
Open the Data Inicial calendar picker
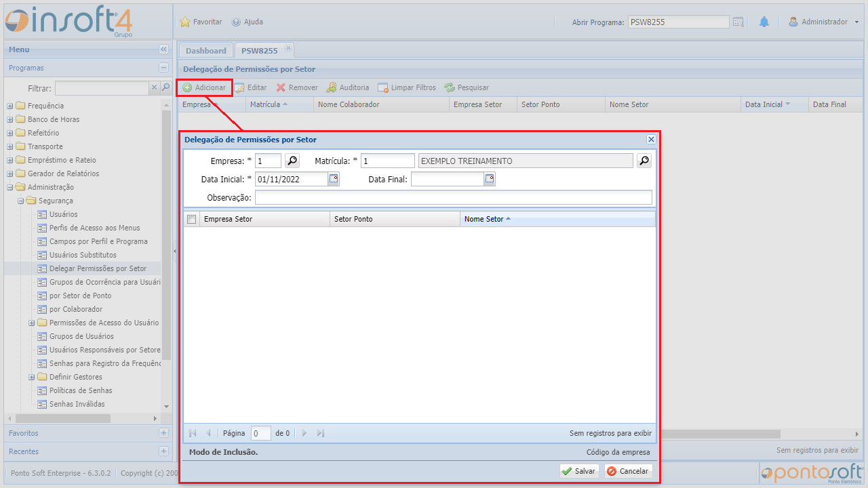point(333,179)
